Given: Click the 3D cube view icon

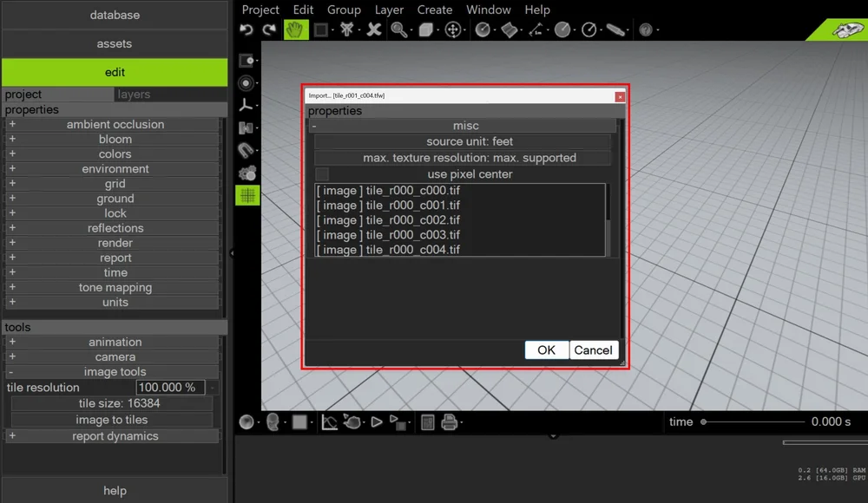Looking at the screenshot, I should click(x=425, y=29).
